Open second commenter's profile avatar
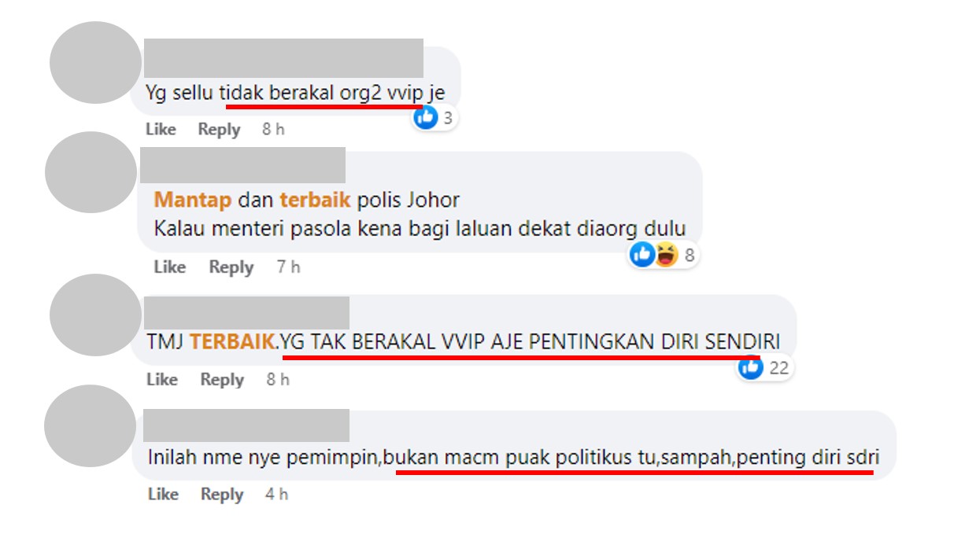The image size is (980, 534). 91,172
